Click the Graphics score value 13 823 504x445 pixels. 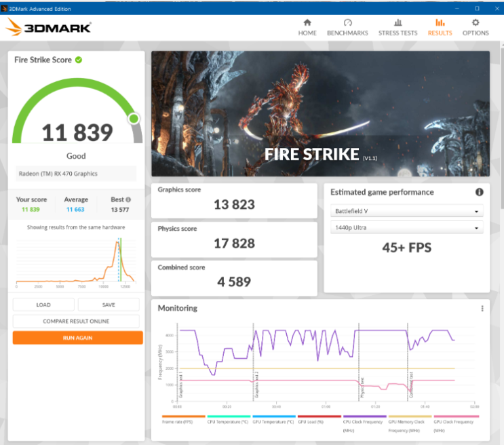pyautogui.click(x=234, y=204)
